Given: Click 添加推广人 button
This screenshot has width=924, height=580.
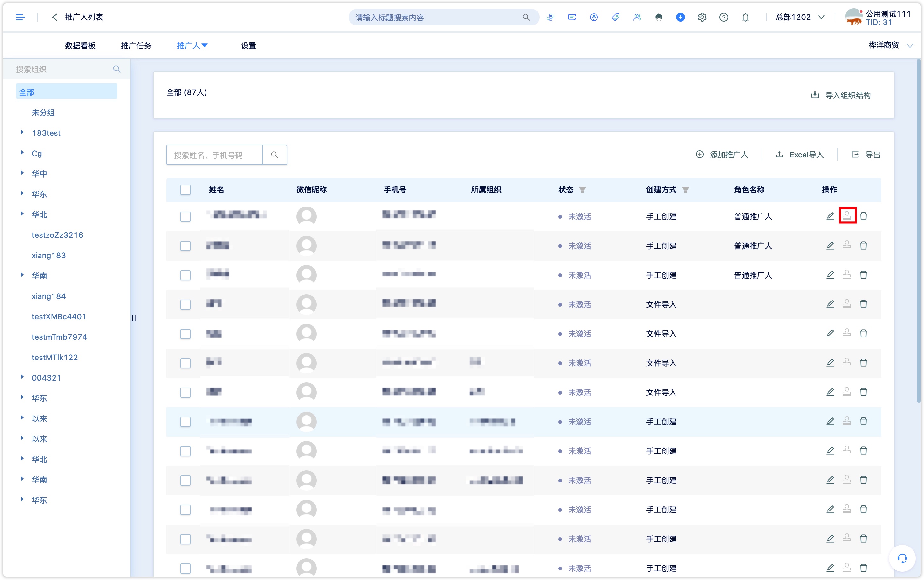Looking at the screenshot, I should [722, 155].
